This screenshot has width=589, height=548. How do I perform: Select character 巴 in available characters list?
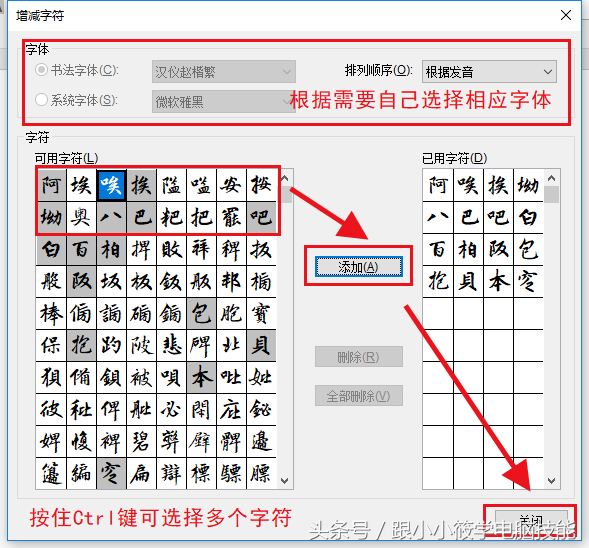(x=142, y=217)
